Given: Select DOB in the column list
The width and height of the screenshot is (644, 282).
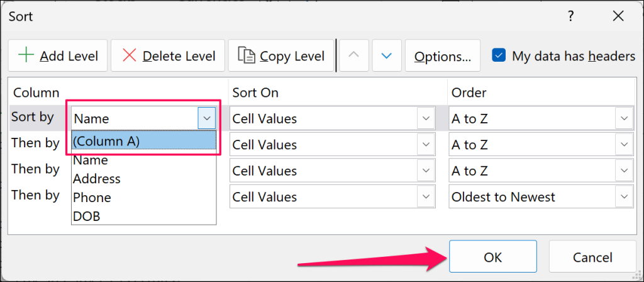Looking at the screenshot, I should [87, 216].
